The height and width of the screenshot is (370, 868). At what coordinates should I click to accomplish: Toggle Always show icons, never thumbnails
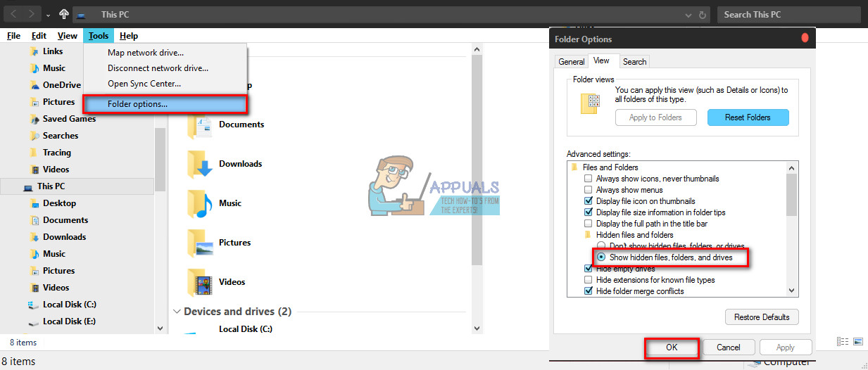(589, 179)
